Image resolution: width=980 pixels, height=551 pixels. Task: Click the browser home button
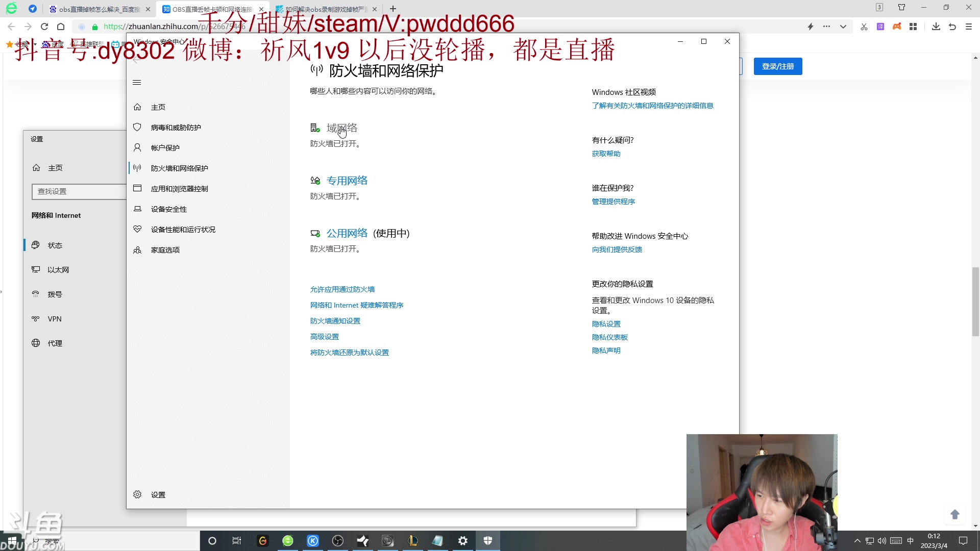coord(61,27)
